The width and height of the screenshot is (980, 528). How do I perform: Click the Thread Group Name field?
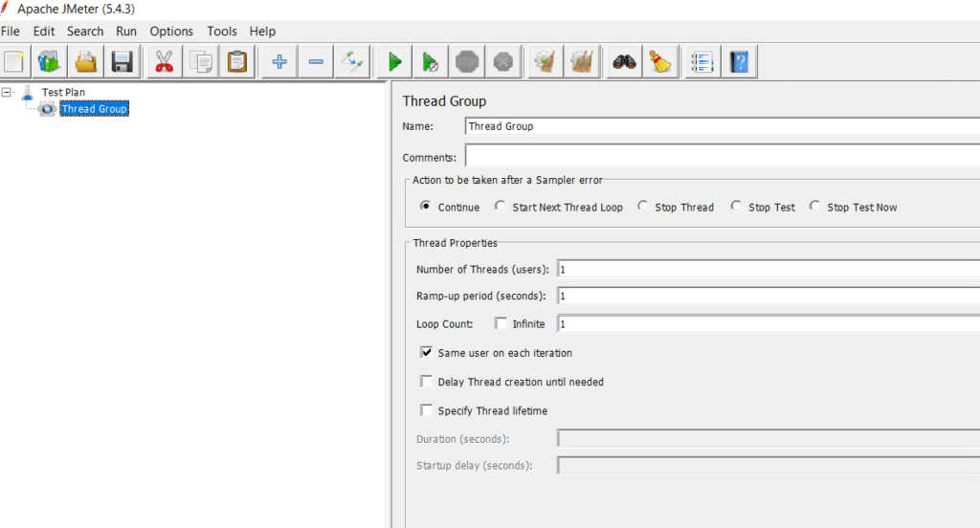pos(723,126)
